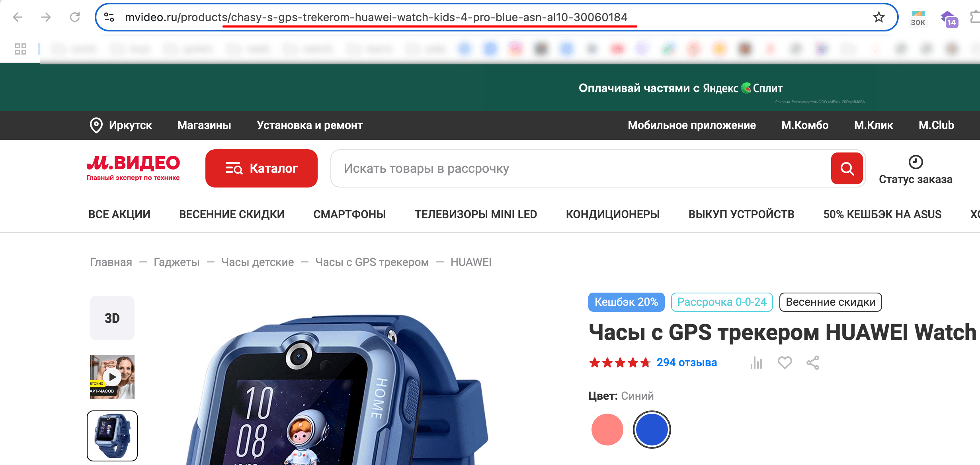
Task: Click the Статус заказа text
Action: (916, 180)
